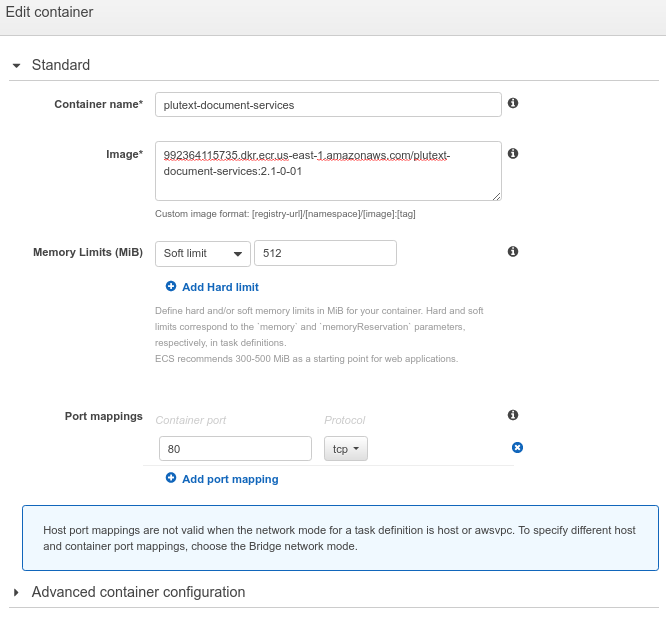Screen dimensions: 666x618
Task: Click plus icon beside Add port mapping
Action: [171, 479]
